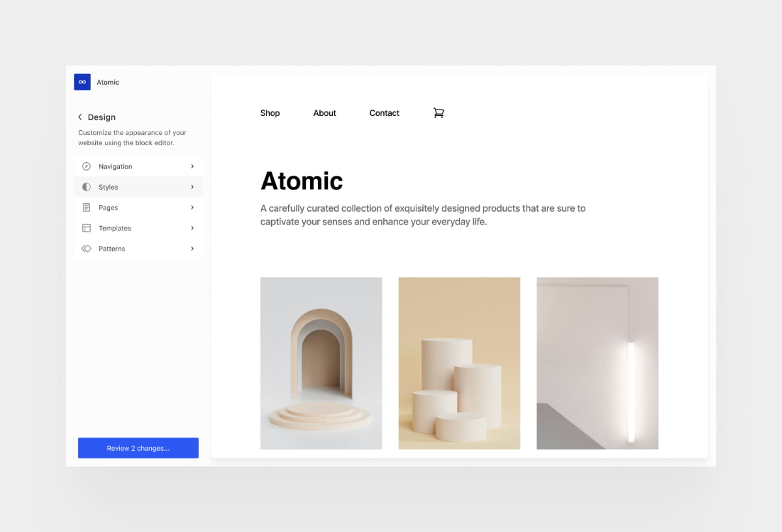Screen dimensions: 782x532
Task: Open the shopping cart in the preview
Action: pyautogui.click(x=439, y=112)
